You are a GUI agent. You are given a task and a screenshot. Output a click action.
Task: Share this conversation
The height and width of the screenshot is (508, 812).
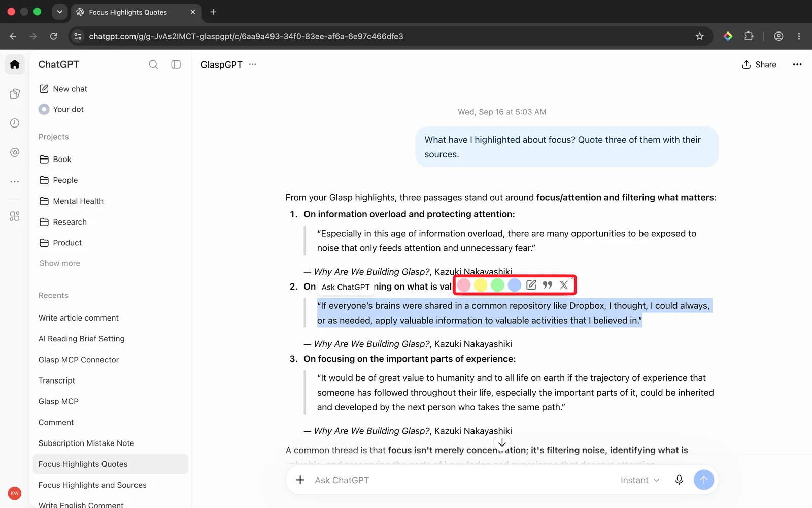(x=759, y=65)
